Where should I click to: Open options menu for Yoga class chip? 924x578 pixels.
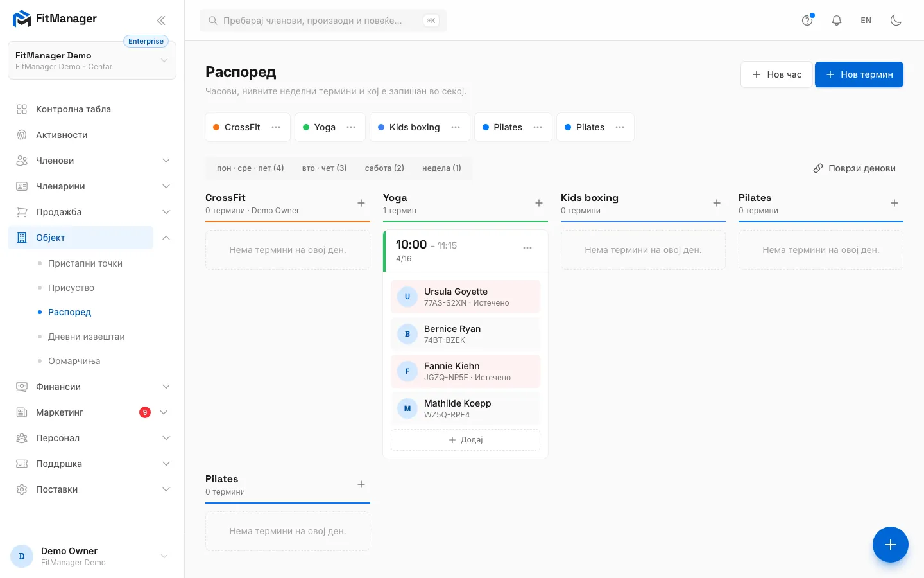point(351,127)
